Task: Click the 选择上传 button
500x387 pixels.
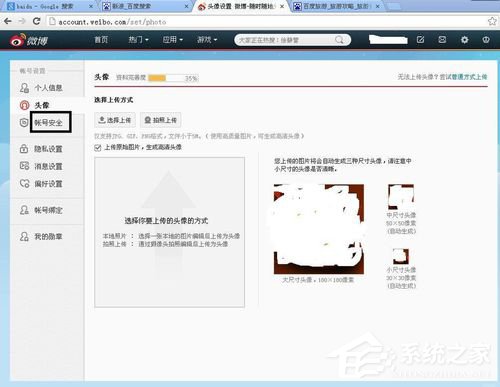Action: pos(115,120)
